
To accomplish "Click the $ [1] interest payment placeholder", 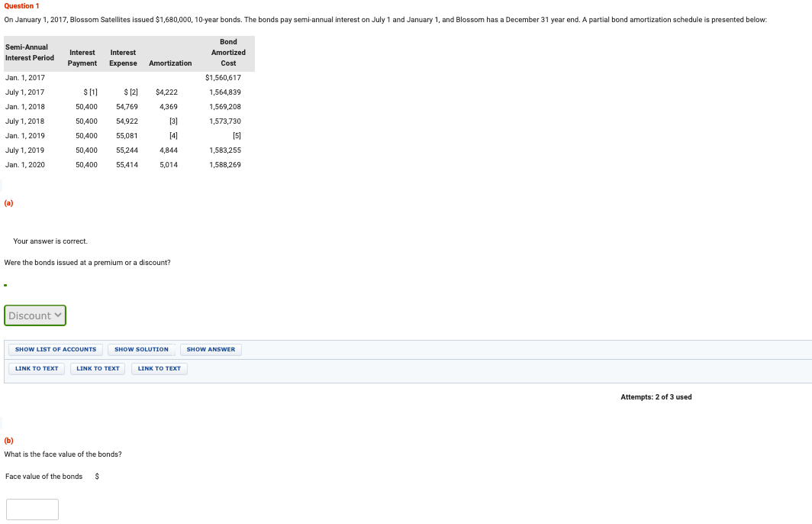I will [91, 92].
